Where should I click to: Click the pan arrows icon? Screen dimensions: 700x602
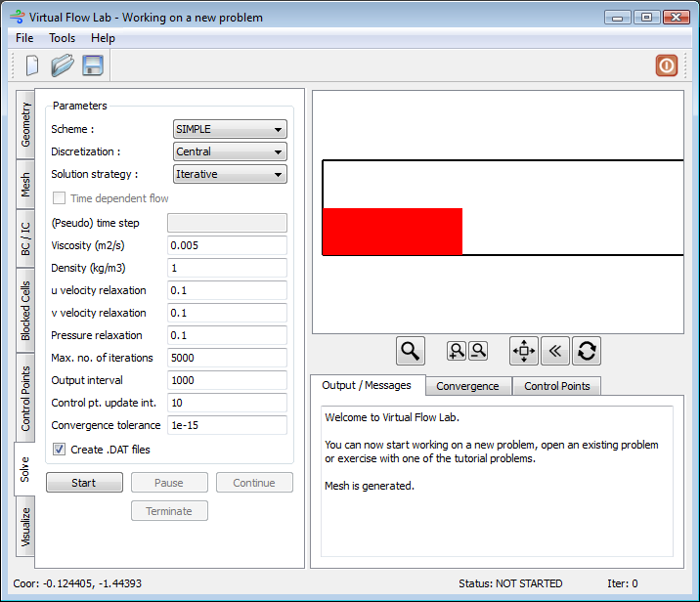coord(524,351)
